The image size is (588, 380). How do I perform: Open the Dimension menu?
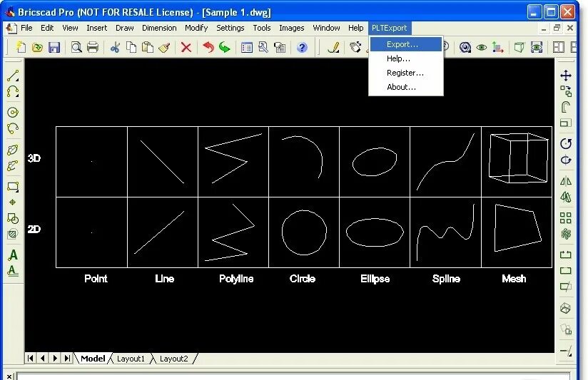(x=159, y=28)
